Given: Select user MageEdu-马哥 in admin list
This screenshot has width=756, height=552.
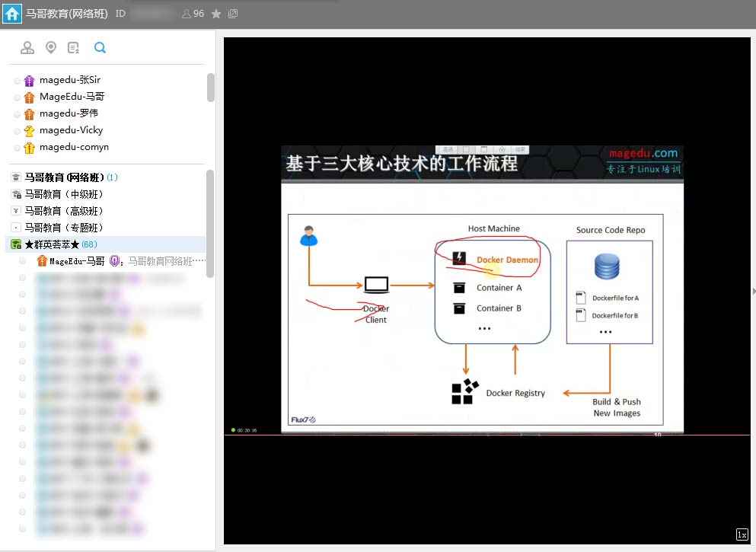Looking at the screenshot, I should click(x=72, y=97).
